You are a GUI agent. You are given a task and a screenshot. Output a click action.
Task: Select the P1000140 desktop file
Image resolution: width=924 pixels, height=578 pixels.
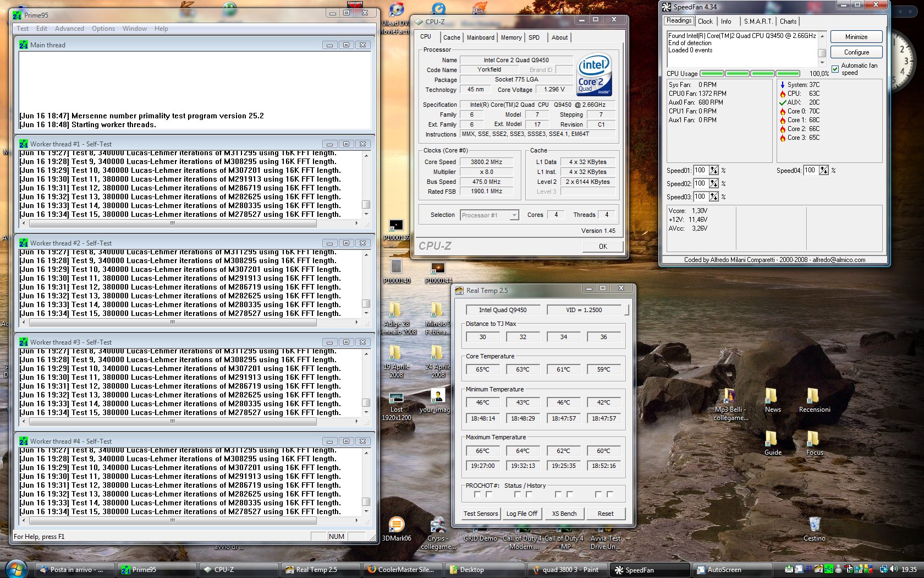396,271
